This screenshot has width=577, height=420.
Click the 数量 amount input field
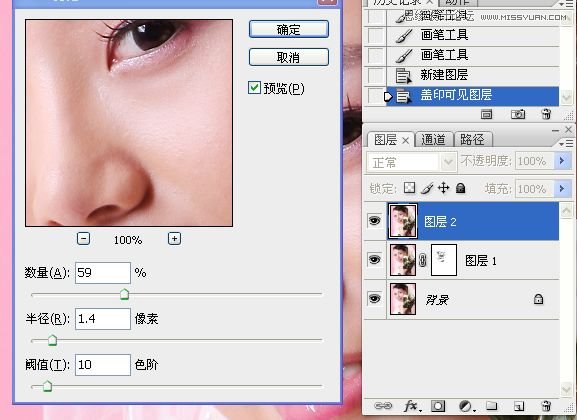[103, 273]
